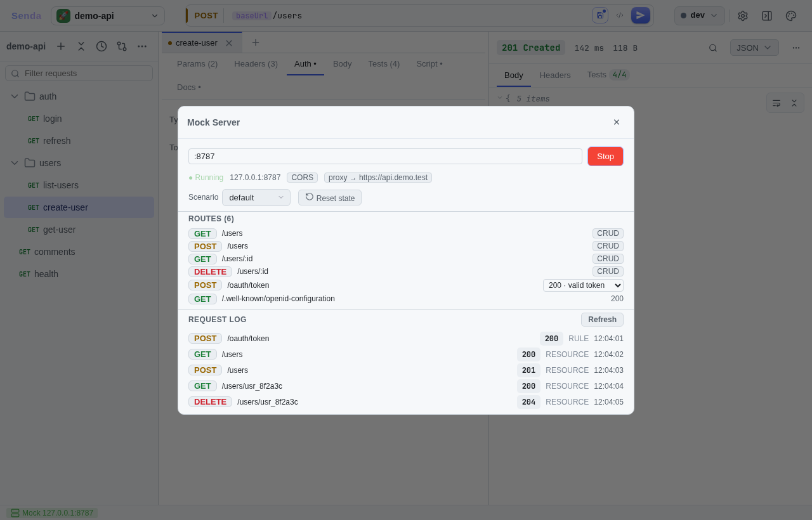Select the login request
This screenshot has height=520, width=812.
(79, 119)
